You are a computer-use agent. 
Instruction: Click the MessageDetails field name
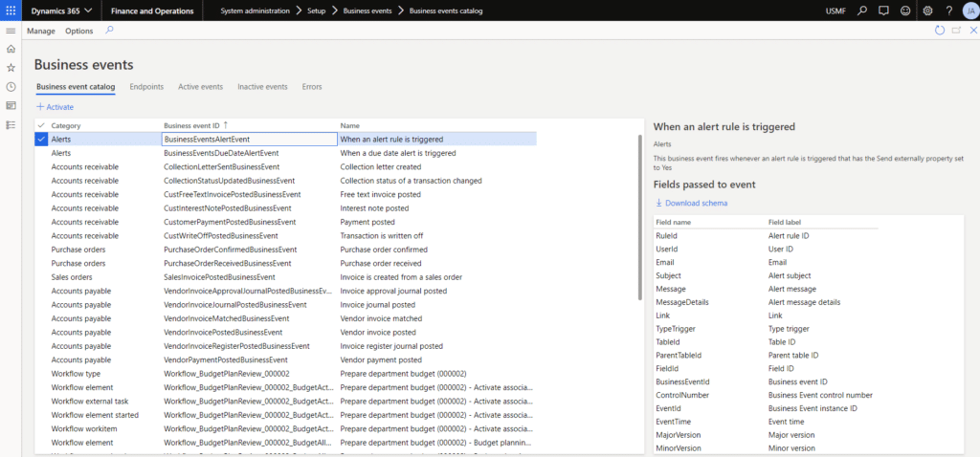[x=681, y=302]
